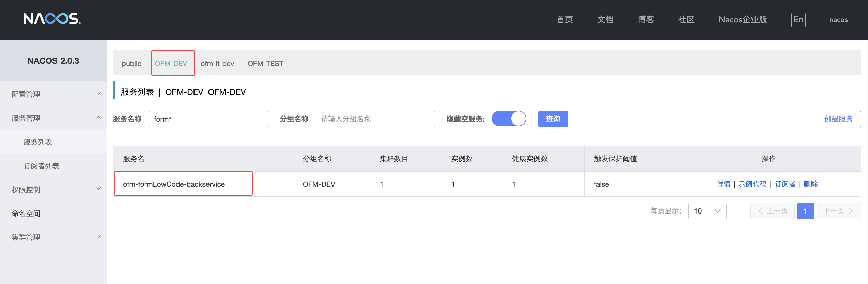868x284 pixels.
Task: Open 详情 for ofm-formLowCode-backservice
Action: (x=724, y=184)
